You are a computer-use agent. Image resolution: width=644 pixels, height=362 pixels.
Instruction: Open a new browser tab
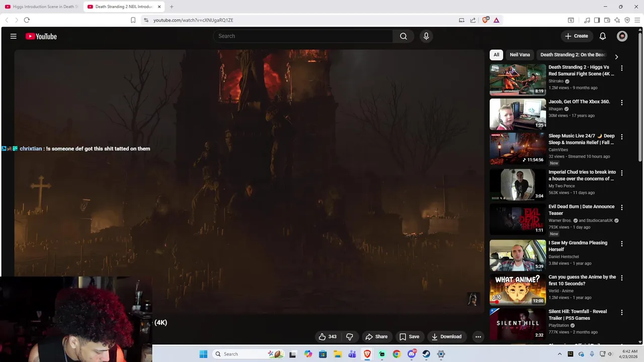(172, 7)
